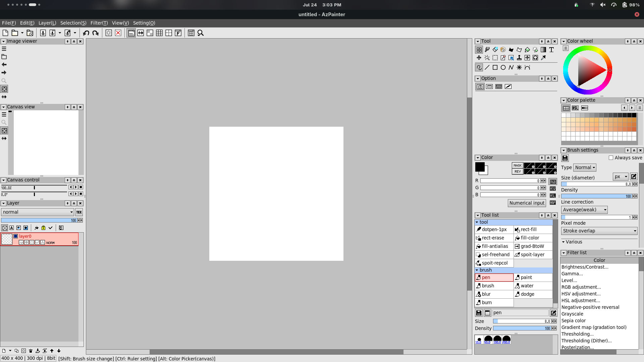Select the Eyedropper spoit tool
This screenshot has width=644, height=362.
pyautogui.click(x=543, y=58)
